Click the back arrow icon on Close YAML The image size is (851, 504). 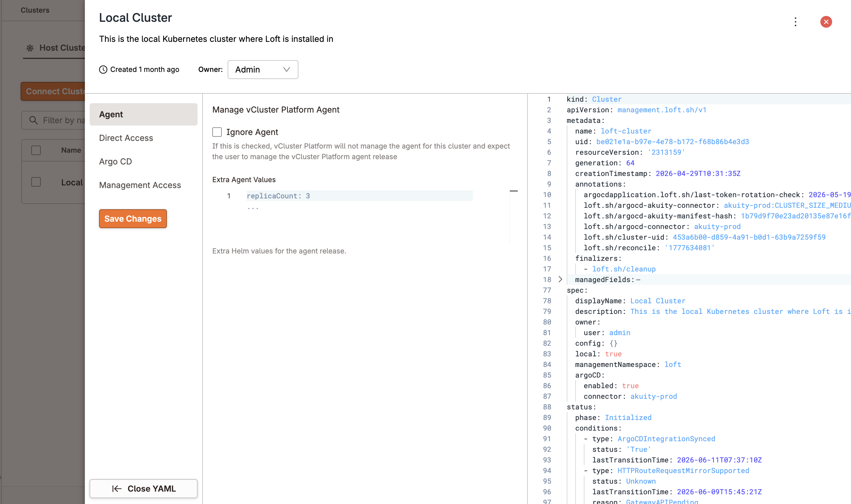[117, 489]
